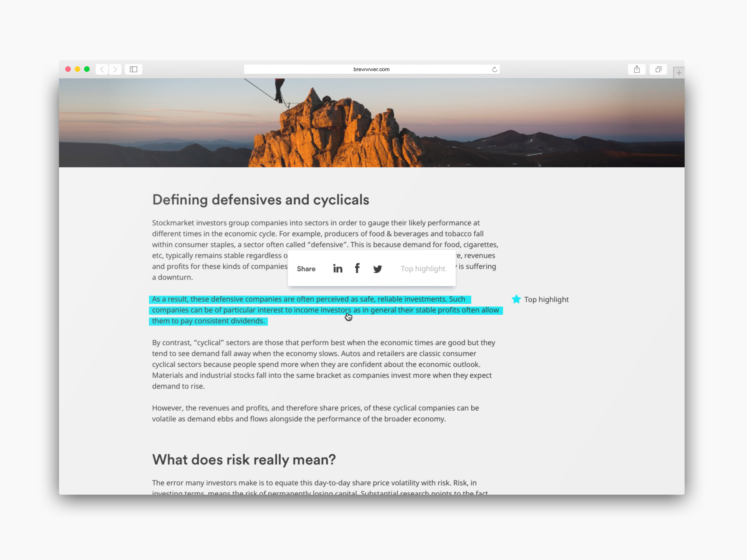Click the highlighted defensive companies paragraph
Screen dimensions: 747x560
326,310
